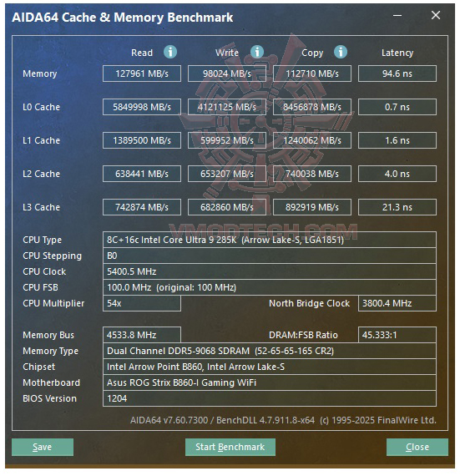Select the Memory write value 98024 MB/s
Image resolution: width=460 pixels, height=476 pixels.
[227, 73]
